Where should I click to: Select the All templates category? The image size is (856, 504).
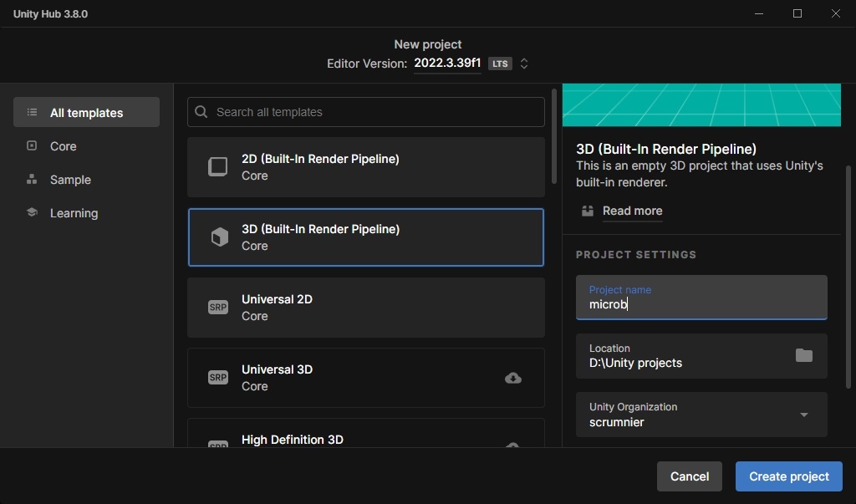point(86,113)
